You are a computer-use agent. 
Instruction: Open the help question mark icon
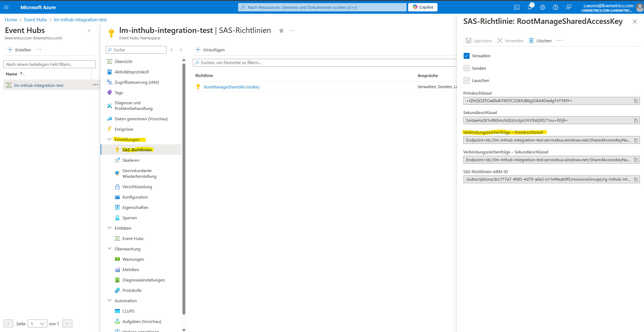(556, 7)
